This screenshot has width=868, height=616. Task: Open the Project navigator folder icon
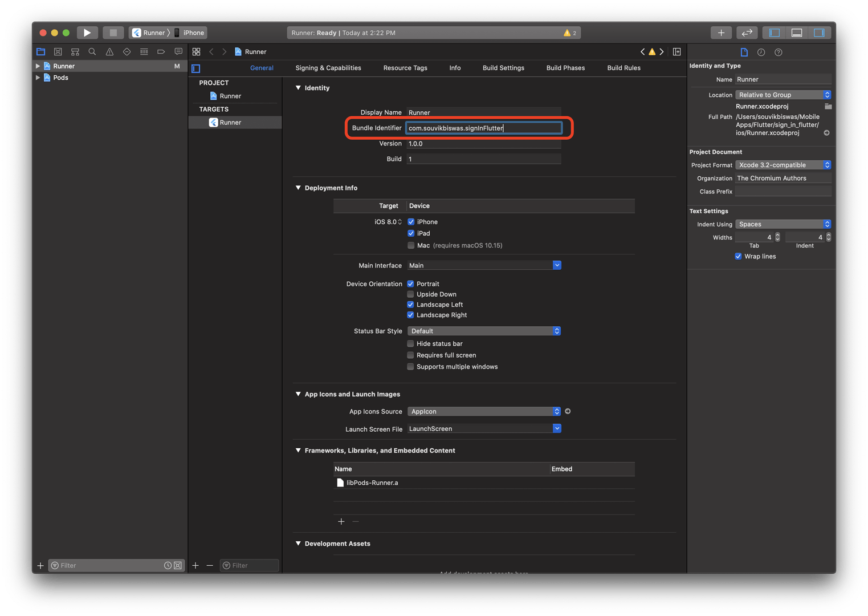point(41,52)
